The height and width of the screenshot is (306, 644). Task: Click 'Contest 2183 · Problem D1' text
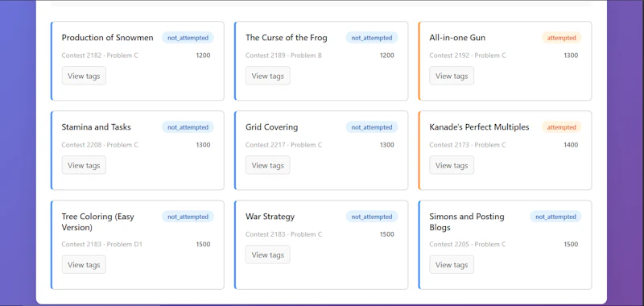click(x=102, y=244)
